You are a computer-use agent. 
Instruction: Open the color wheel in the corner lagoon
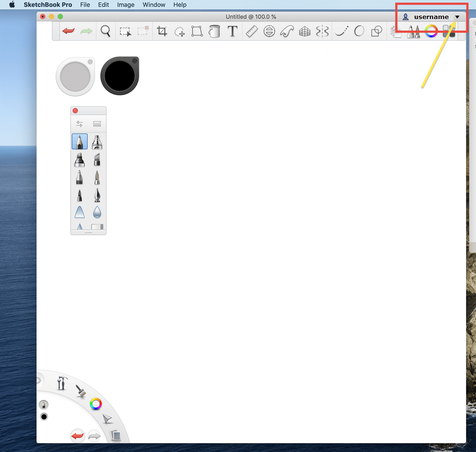coord(95,404)
